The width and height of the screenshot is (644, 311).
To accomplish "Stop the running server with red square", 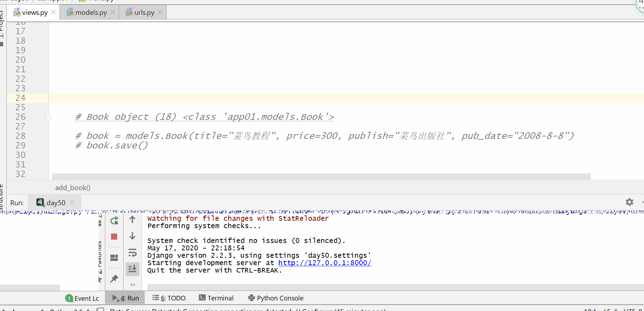I will pyautogui.click(x=114, y=237).
